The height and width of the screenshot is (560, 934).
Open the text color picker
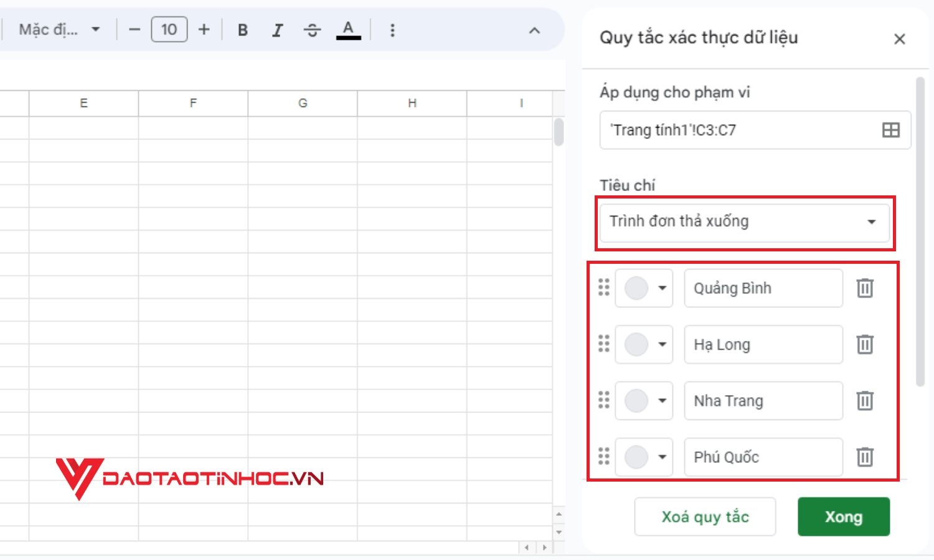click(349, 30)
